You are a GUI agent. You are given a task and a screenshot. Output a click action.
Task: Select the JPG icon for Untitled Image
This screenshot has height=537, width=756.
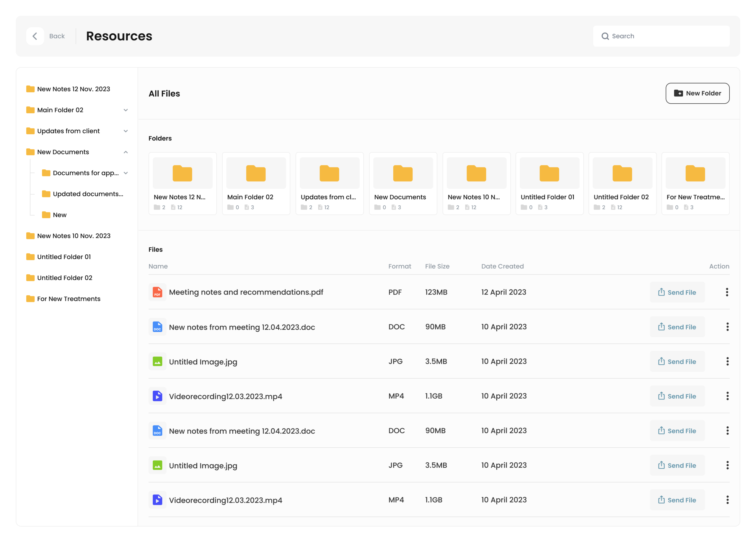coord(157,361)
